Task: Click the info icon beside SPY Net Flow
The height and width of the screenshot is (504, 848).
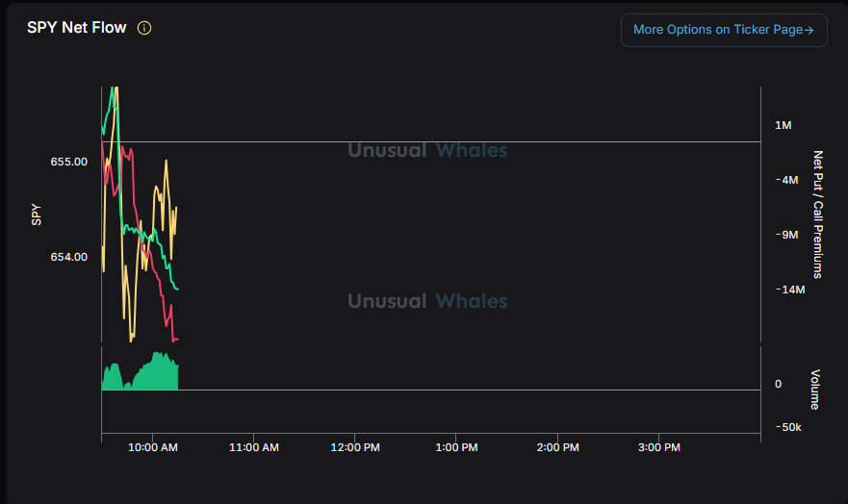Action: click(144, 28)
